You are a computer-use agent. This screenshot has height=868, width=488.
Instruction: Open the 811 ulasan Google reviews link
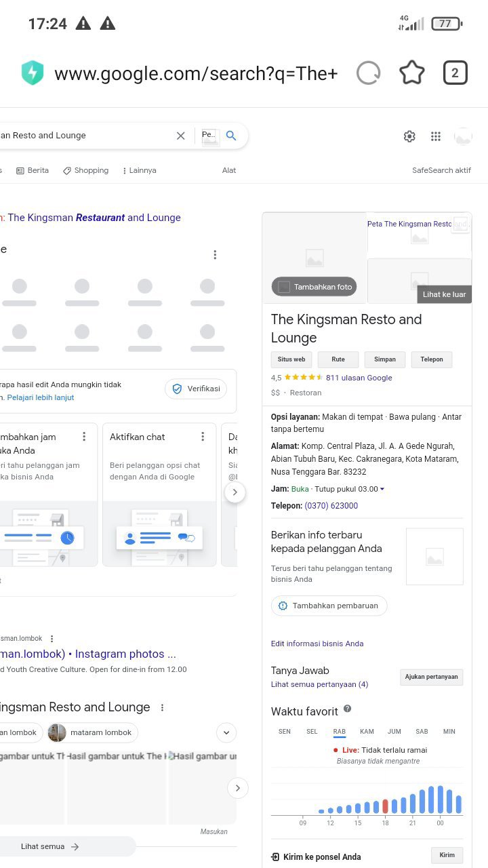click(359, 378)
